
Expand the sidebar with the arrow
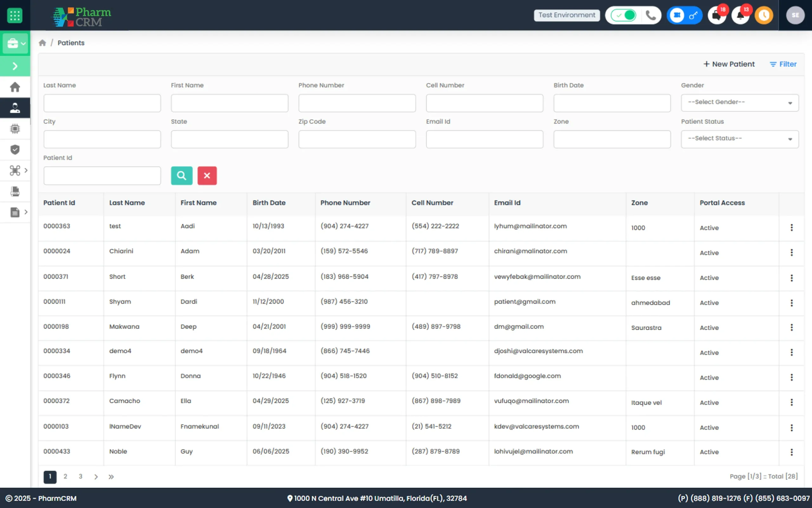15,66
